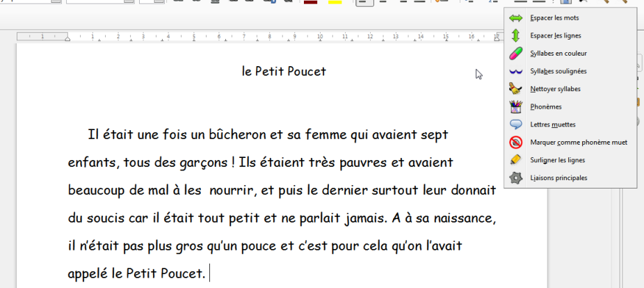
Task: Choose Surligner les lignes in the menu
Action: tap(557, 160)
